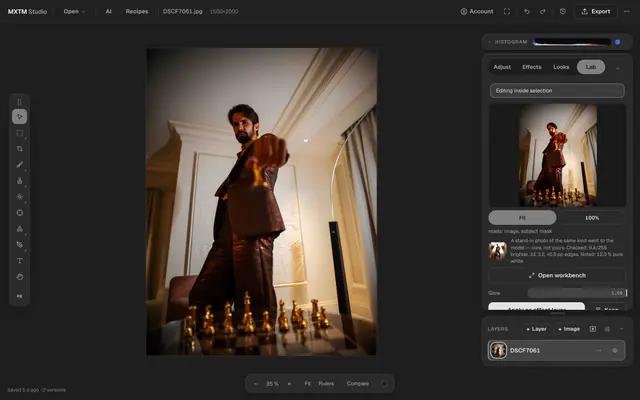
Task: Click the DSCF7061.jpg file name
Action: click(x=182, y=11)
